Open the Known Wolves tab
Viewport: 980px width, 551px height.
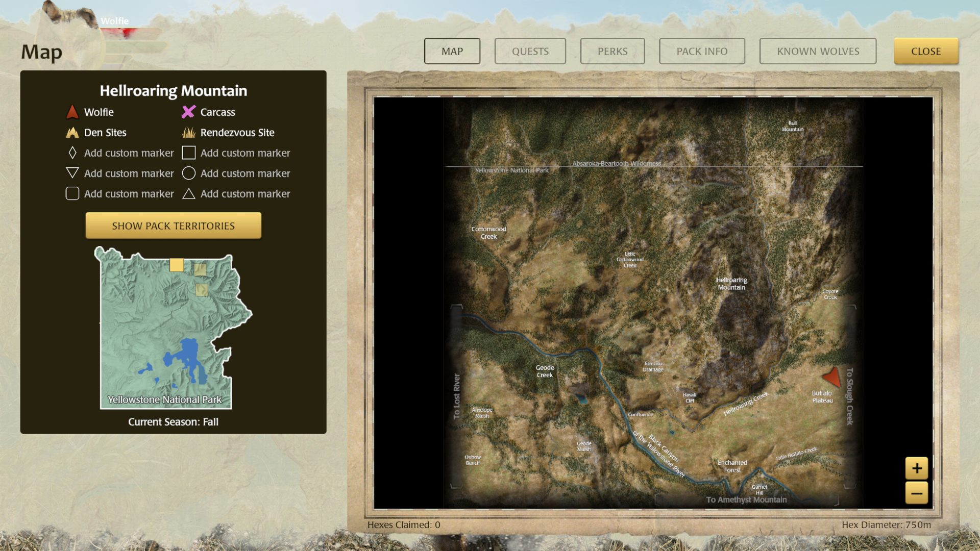coord(818,51)
